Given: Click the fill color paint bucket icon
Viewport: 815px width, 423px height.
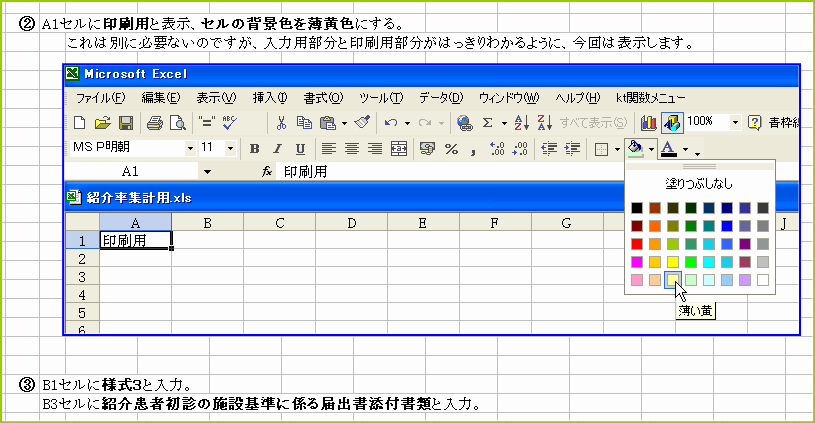Looking at the screenshot, I should (635, 149).
